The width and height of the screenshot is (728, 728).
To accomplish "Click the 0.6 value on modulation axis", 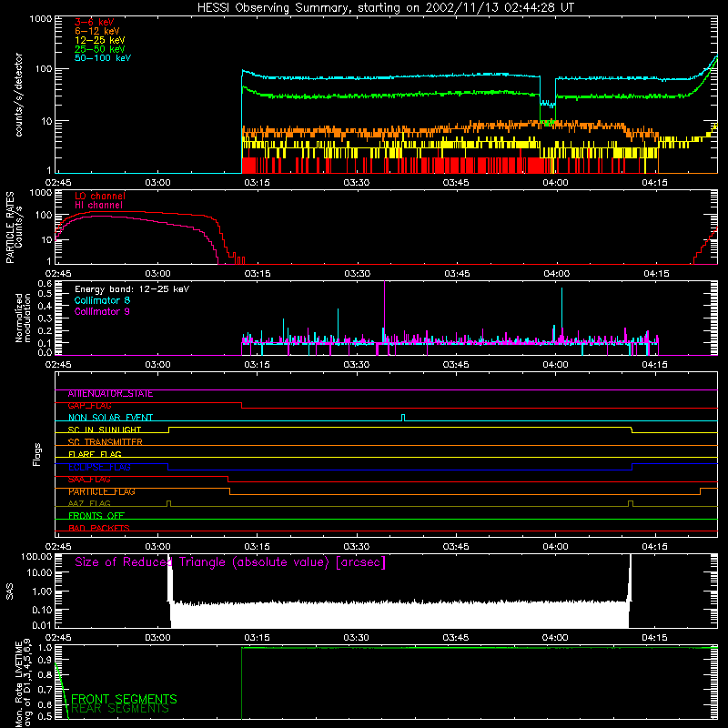I will (45, 283).
